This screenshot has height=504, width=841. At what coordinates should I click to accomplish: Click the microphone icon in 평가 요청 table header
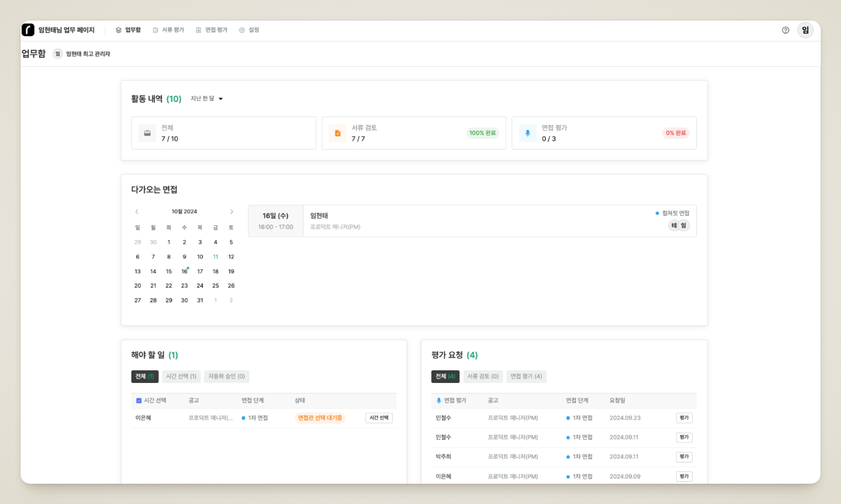(439, 400)
